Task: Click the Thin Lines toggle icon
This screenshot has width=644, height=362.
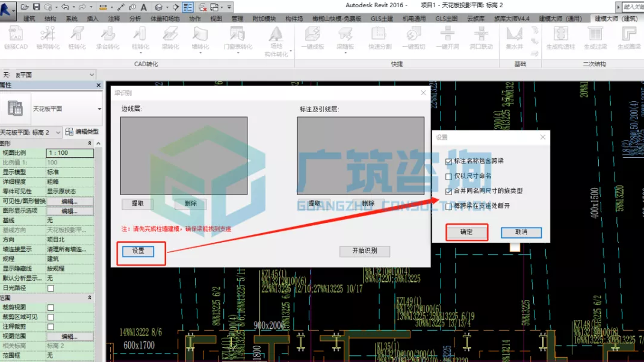Action: click(x=188, y=7)
